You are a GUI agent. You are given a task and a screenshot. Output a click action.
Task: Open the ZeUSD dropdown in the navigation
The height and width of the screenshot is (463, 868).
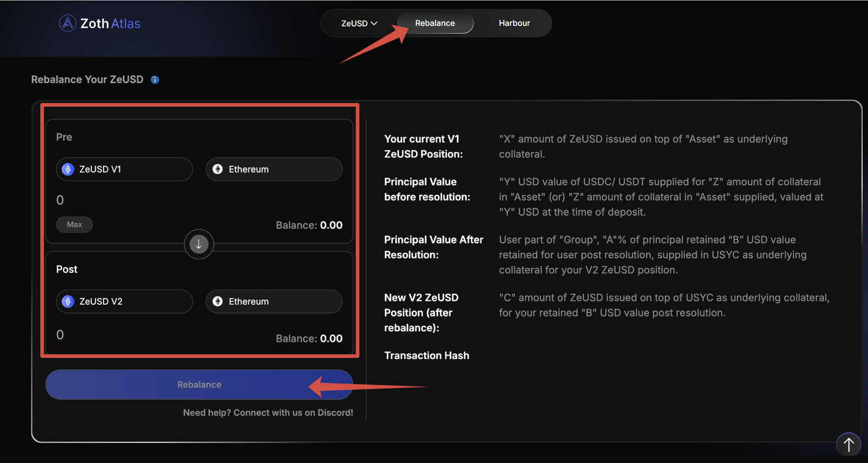pyautogui.click(x=359, y=23)
